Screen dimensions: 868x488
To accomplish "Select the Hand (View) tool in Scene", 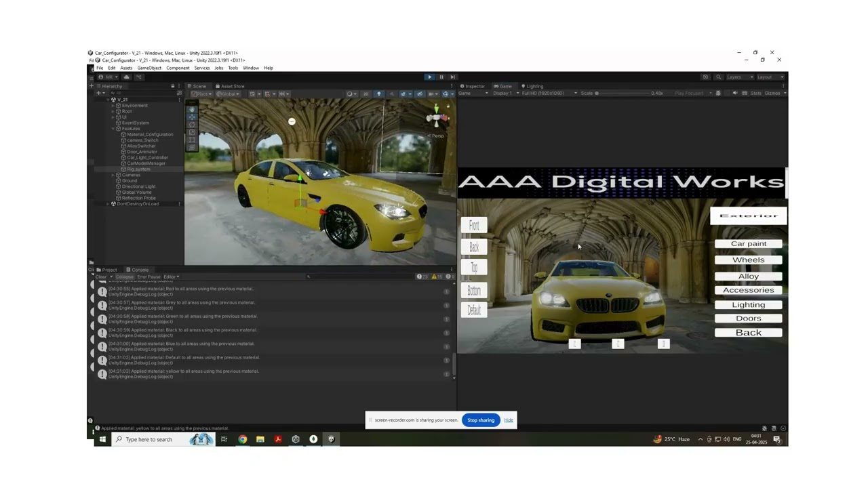I will [192, 109].
